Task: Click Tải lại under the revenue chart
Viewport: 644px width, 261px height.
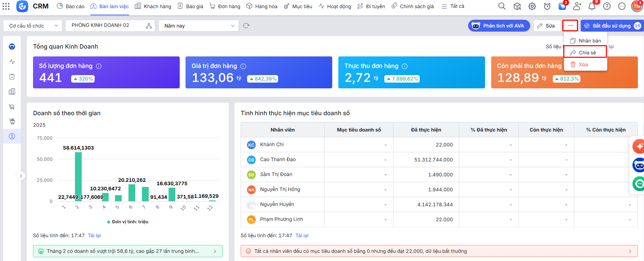Action: coord(94,236)
